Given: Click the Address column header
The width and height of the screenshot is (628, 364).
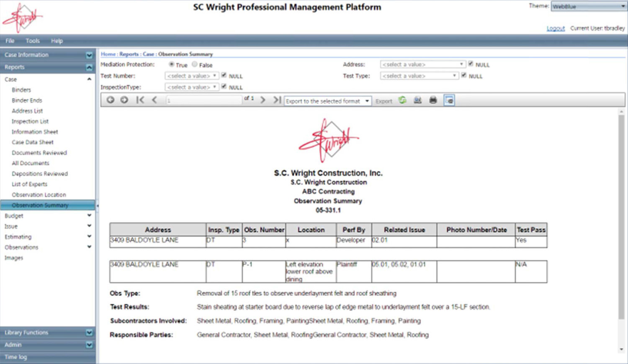Looking at the screenshot, I should (x=158, y=230).
